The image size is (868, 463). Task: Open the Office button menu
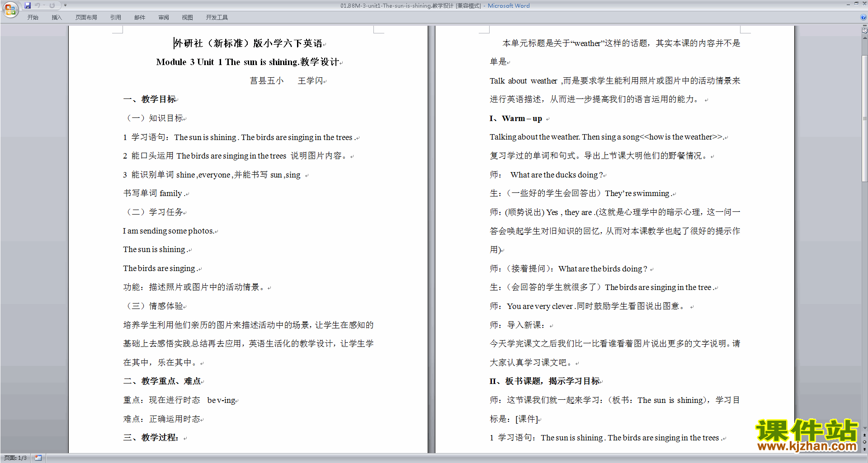(x=10, y=9)
